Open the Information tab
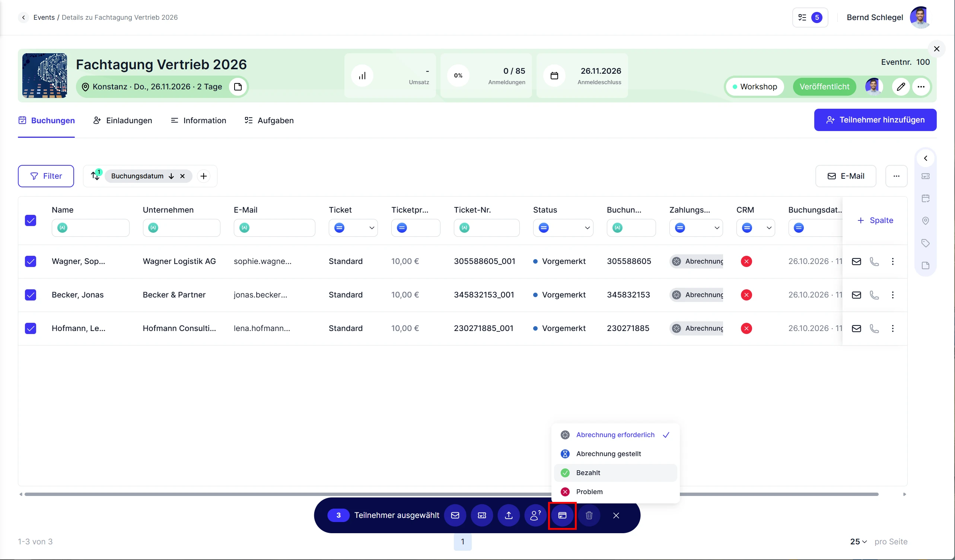955x560 pixels. tap(198, 121)
